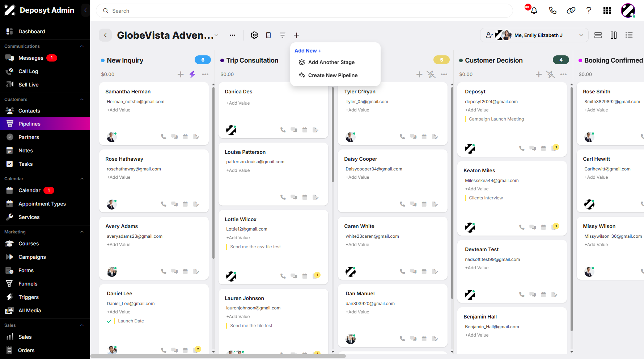Screen dimensions: 644x359
Task: Go back using the arrow button beside pipeline title
Action: pyautogui.click(x=105, y=35)
